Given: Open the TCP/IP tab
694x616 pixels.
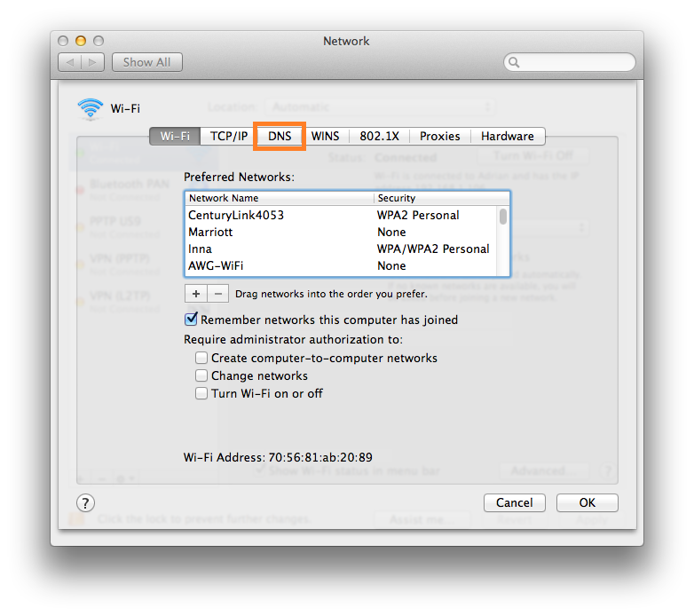Looking at the screenshot, I should [229, 137].
